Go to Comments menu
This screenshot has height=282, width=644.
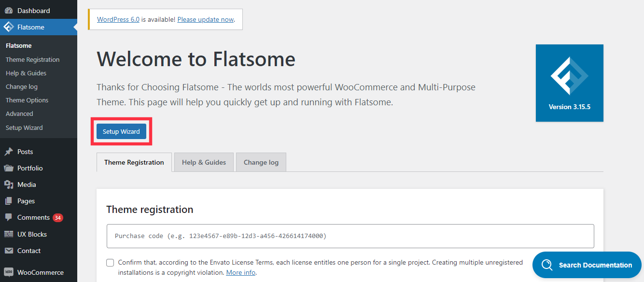pyautogui.click(x=39, y=218)
